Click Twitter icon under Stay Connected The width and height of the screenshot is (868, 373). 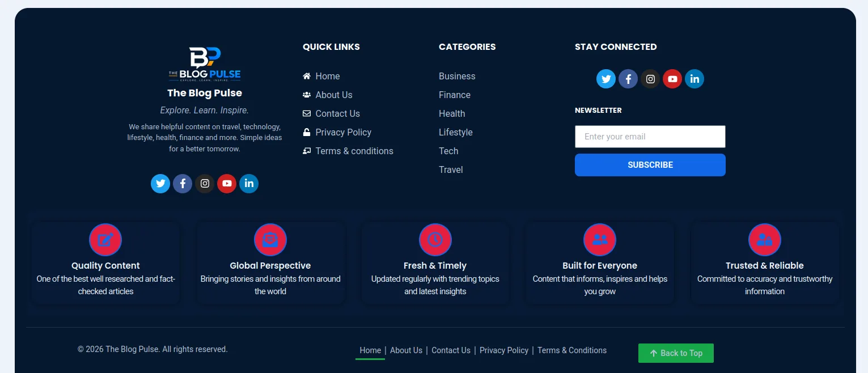click(x=606, y=79)
